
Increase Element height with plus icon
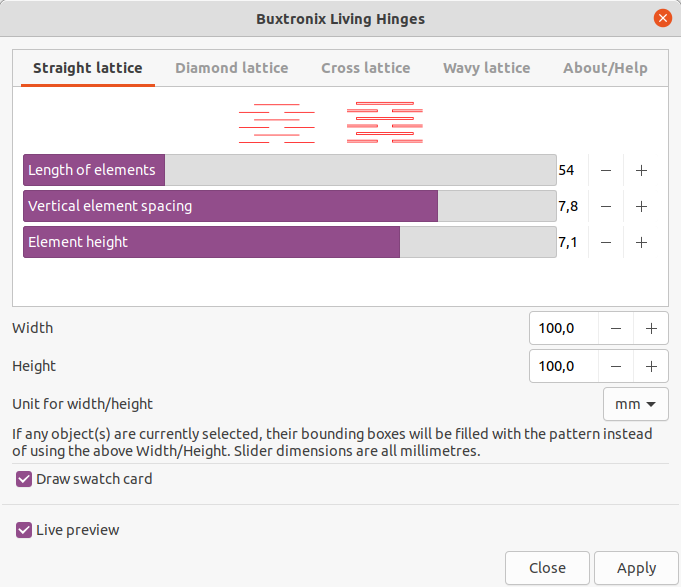641,242
